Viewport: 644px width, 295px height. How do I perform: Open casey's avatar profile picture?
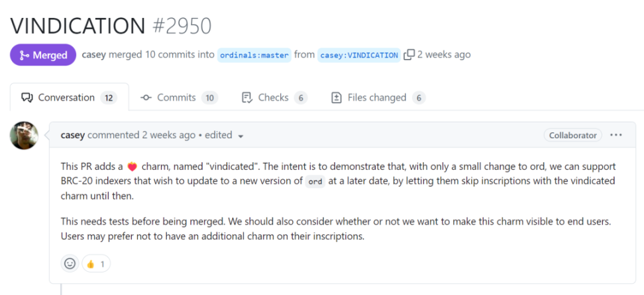(25, 136)
